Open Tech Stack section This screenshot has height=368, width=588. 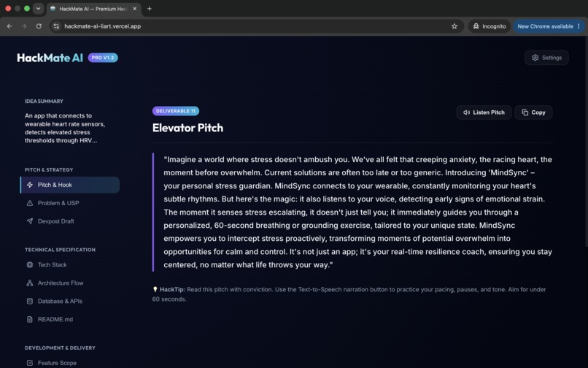click(x=70, y=265)
